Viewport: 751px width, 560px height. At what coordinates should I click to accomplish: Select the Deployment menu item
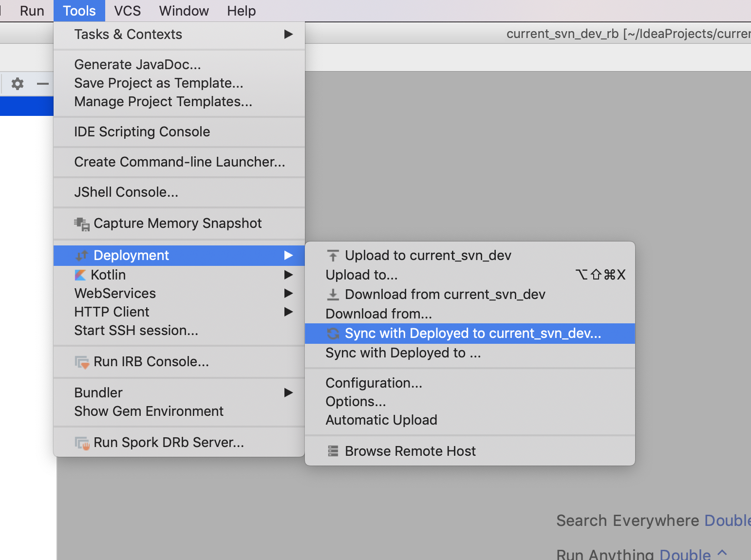(x=179, y=255)
